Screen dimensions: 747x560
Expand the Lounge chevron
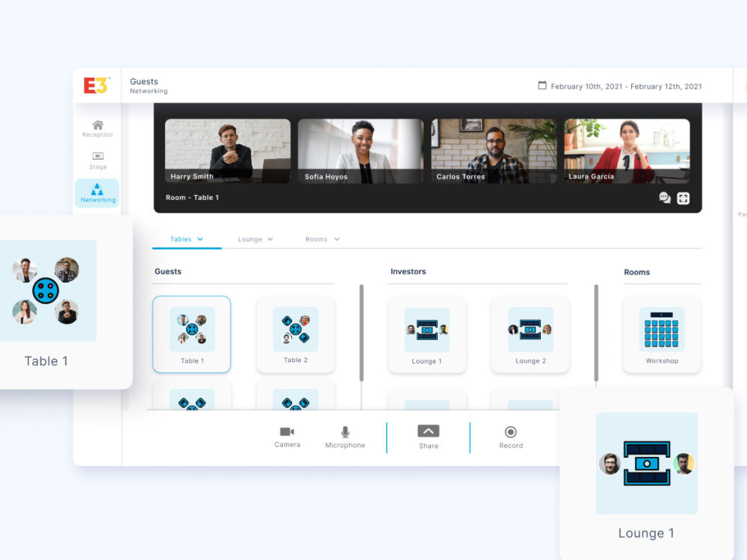pyautogui.click(x=270, y=239)
